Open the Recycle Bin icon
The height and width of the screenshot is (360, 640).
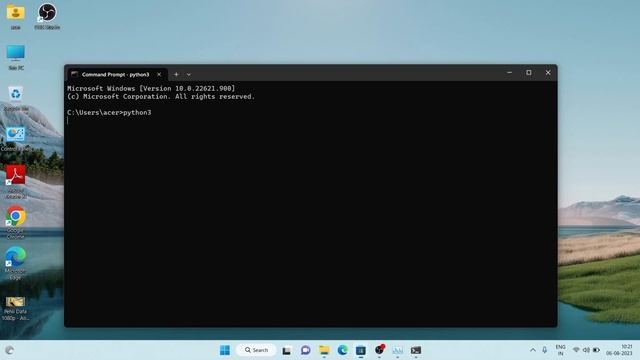tap(16, 98)
